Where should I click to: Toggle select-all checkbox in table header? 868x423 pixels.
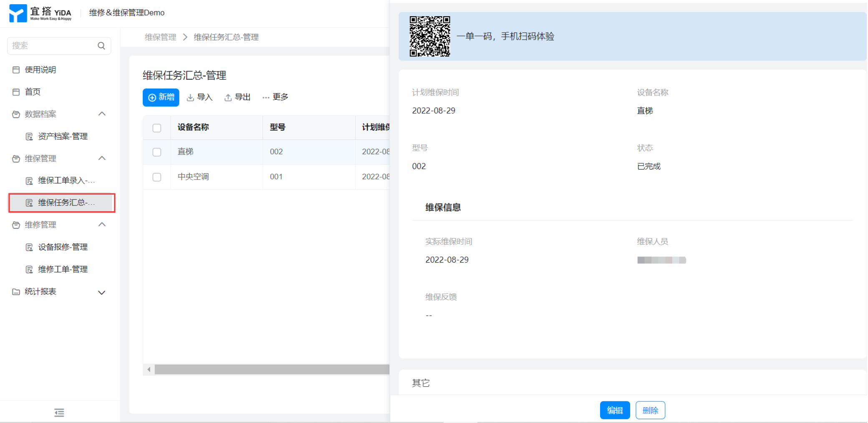157,128
